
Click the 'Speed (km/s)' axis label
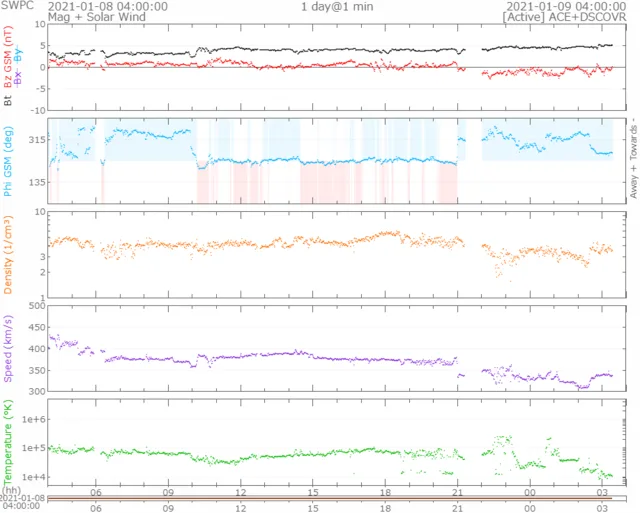coord(8,349)
